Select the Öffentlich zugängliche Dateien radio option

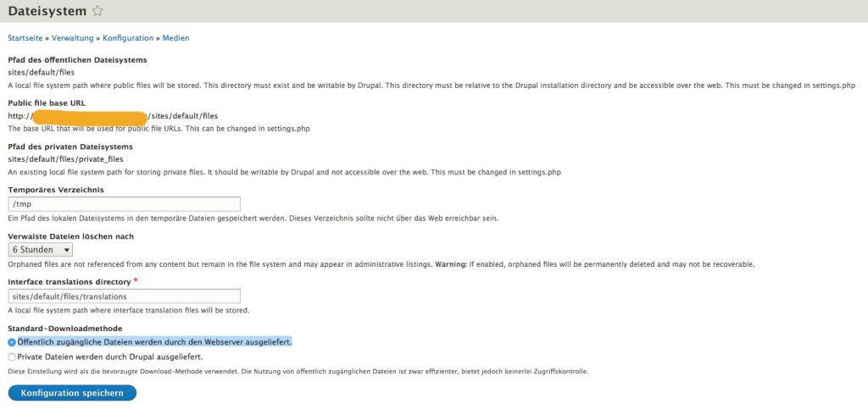coord(12,341)
